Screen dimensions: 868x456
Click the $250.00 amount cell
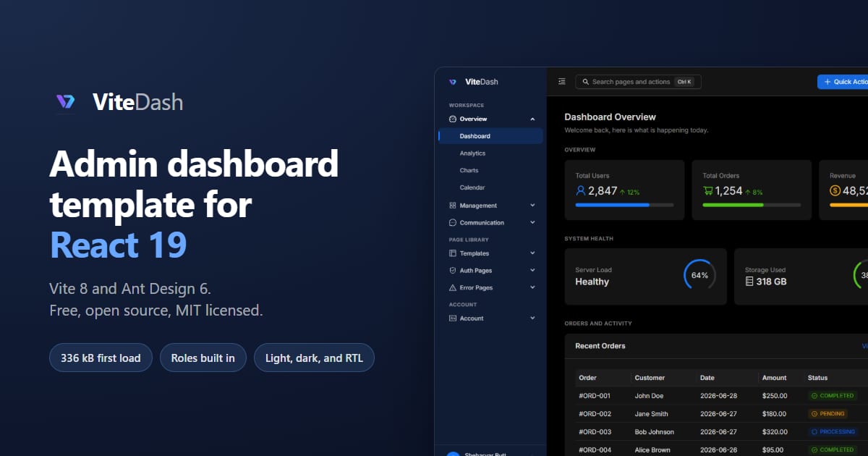click(774, 396)
